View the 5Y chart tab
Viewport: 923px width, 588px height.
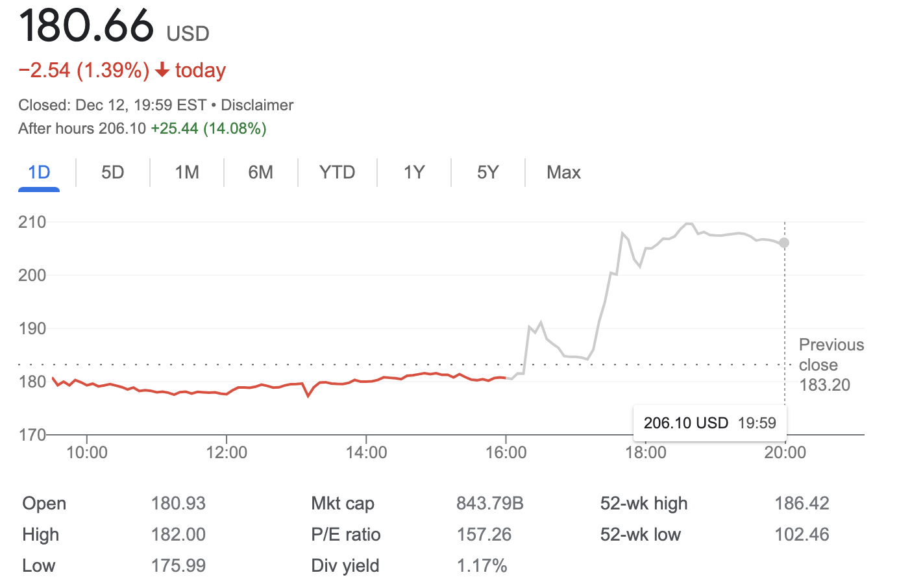(x=487, y=173)
